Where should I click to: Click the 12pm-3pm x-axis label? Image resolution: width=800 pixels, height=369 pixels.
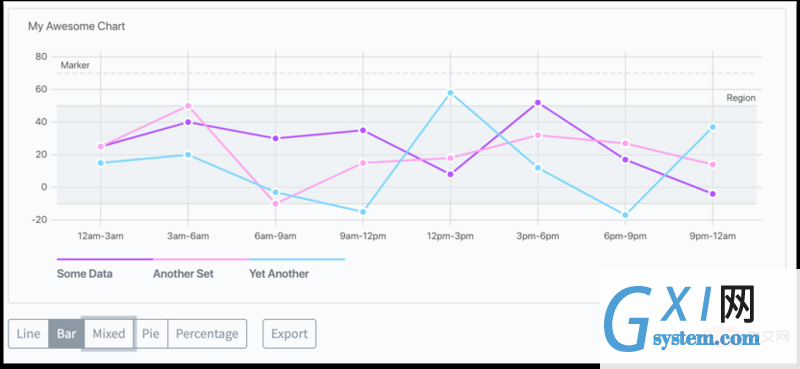[450, 236]
